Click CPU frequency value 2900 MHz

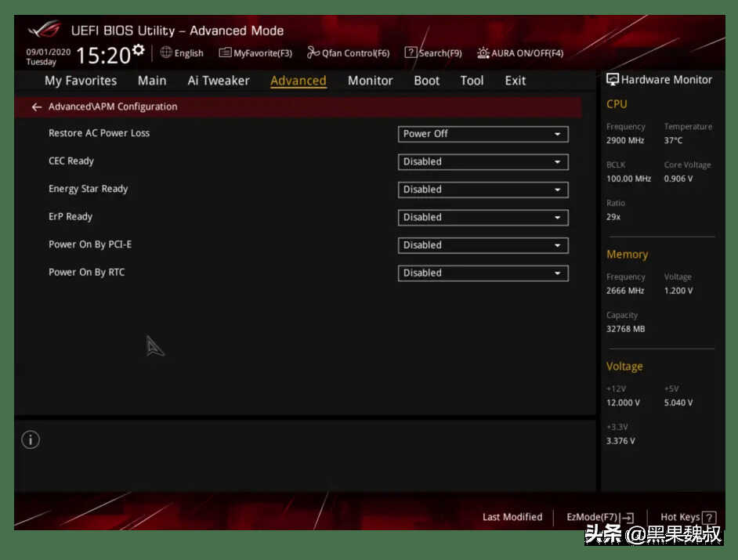point(625,140)
